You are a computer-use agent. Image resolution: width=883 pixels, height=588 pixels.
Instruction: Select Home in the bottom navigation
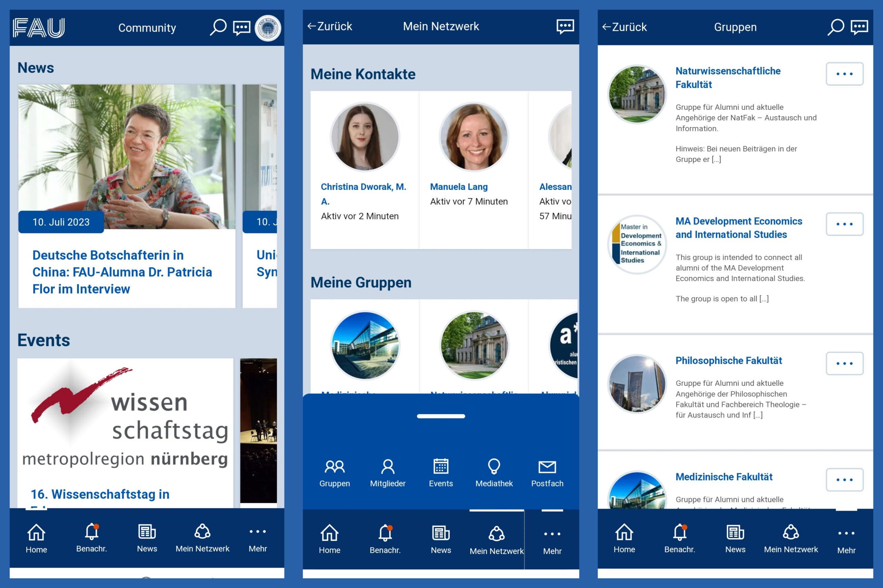click(x=36, y=537)
